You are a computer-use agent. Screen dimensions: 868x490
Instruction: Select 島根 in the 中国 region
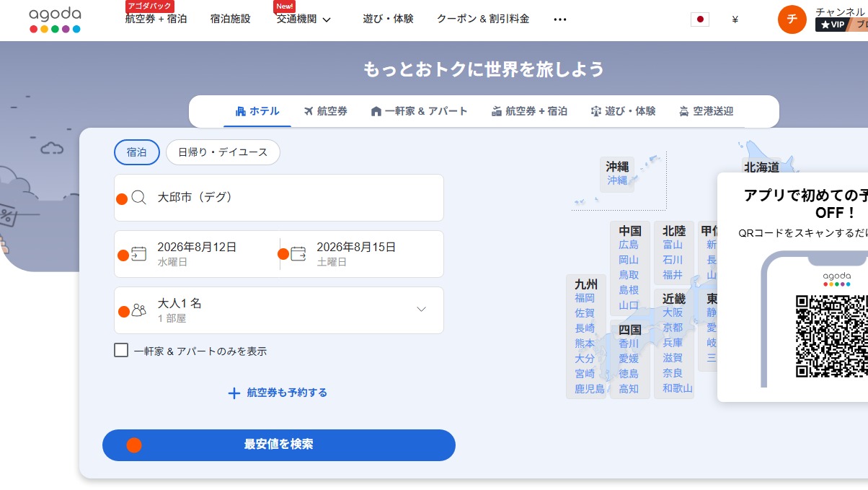629,290
